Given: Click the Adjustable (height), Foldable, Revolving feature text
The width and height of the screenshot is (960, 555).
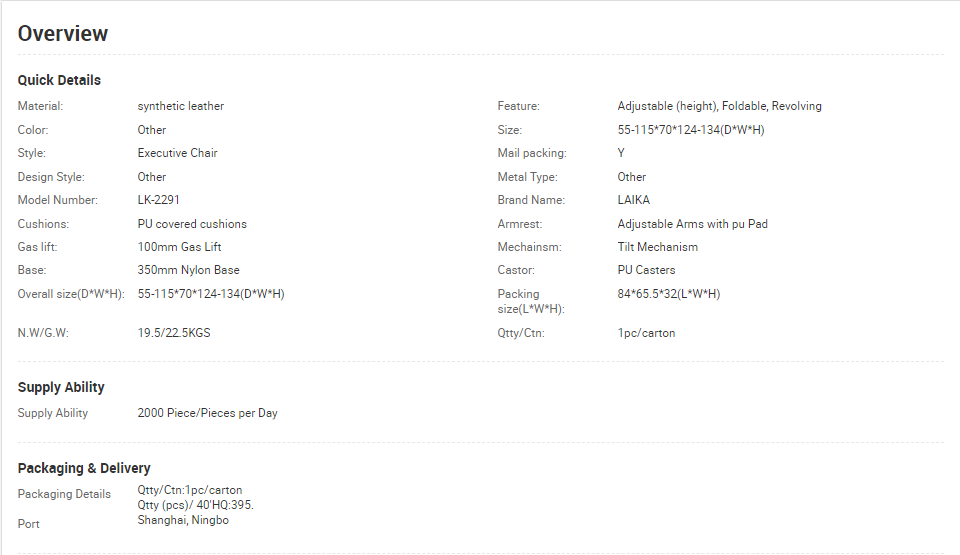Looking at the screenshot, I should point(719,106).
